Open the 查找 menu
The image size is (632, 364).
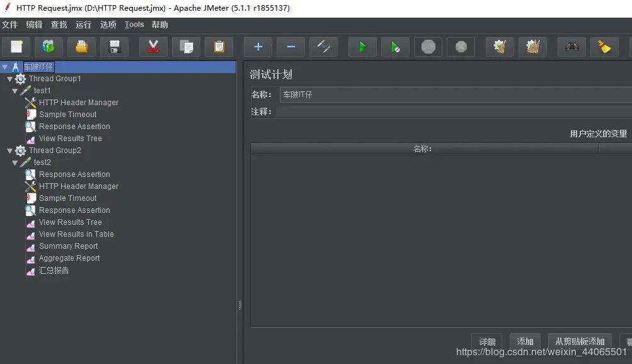59,25
